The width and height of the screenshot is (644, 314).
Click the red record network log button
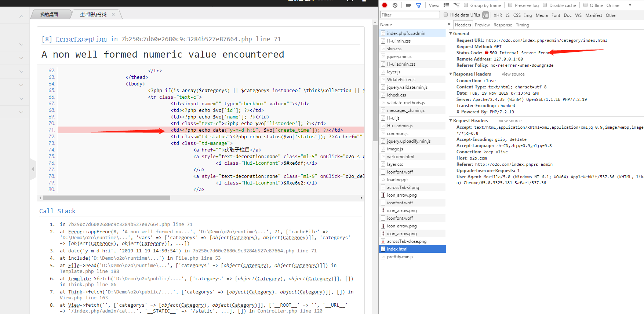click(385, 5)
